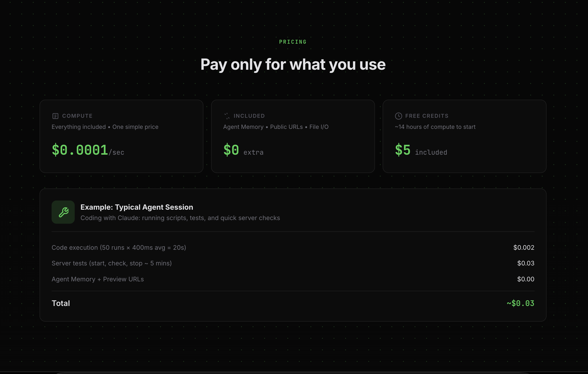
Task: Click 'Everything included • One simple price' text
Action: [x=105, y=127]
